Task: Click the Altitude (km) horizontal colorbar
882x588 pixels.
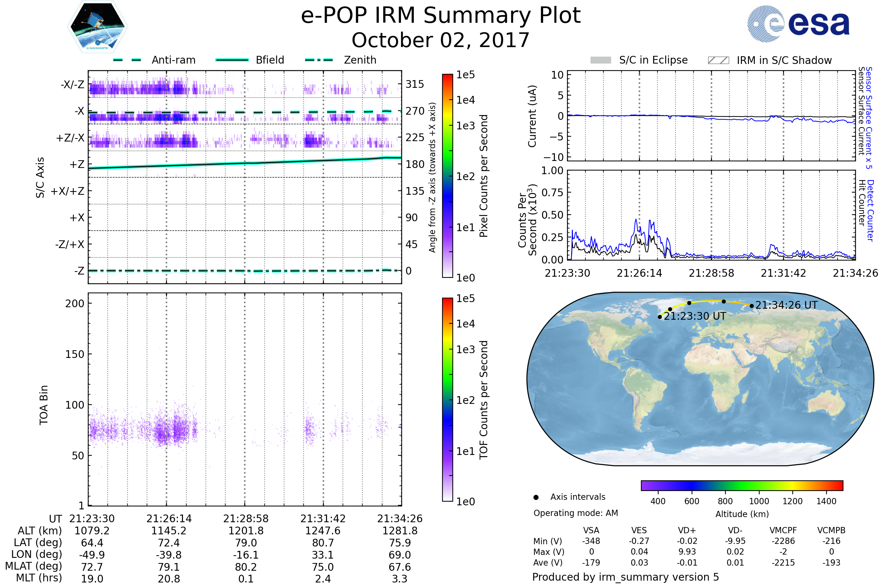Action: tap(742, 485)
